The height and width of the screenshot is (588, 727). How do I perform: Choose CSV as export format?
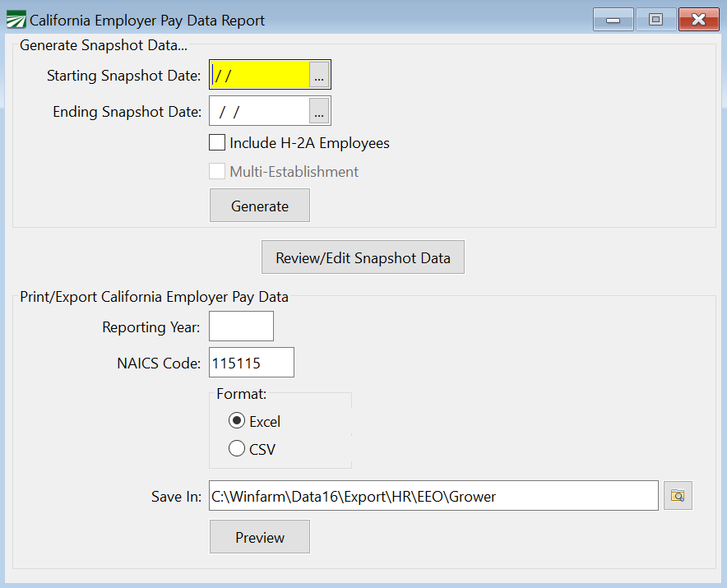(237, 449)
